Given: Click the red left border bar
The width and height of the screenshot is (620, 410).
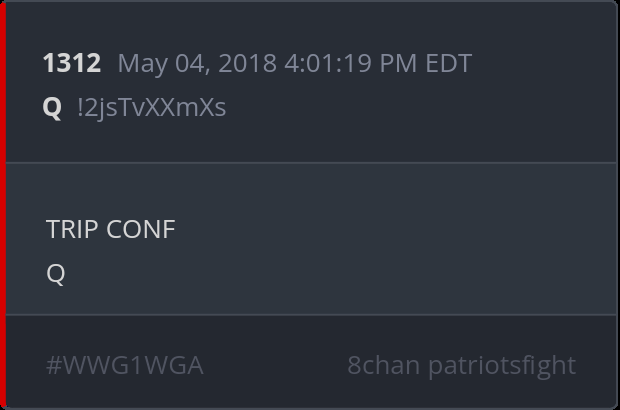Looking at the screenshot, I should pyautogui.click(x=3, y=205).
